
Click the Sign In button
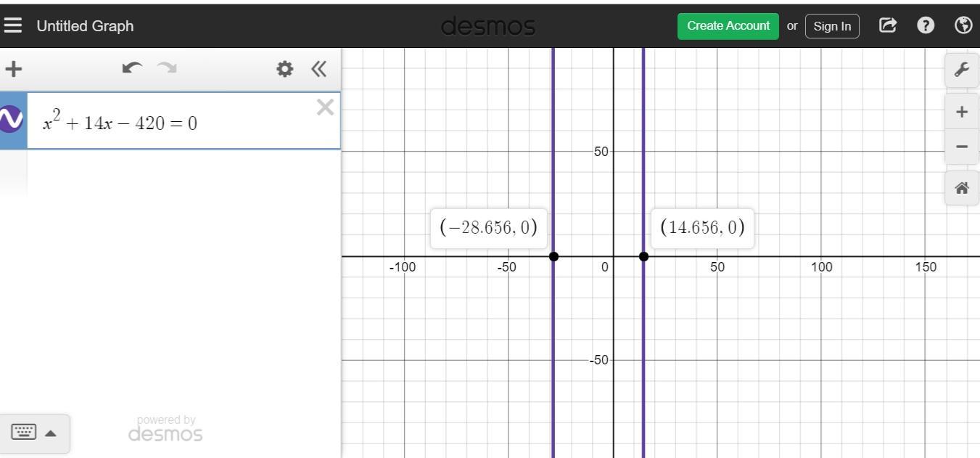coord(832,26)
